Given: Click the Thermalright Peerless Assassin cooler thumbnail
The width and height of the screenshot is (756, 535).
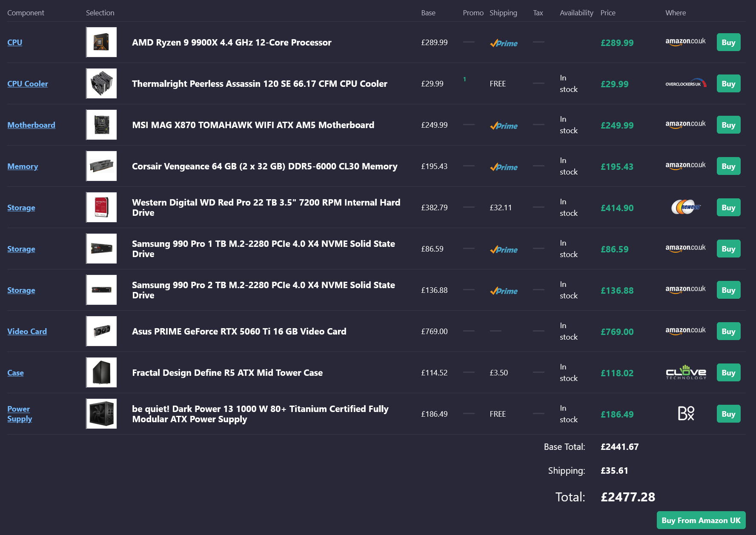Looking at the screenshot, I should click(101, 83).
